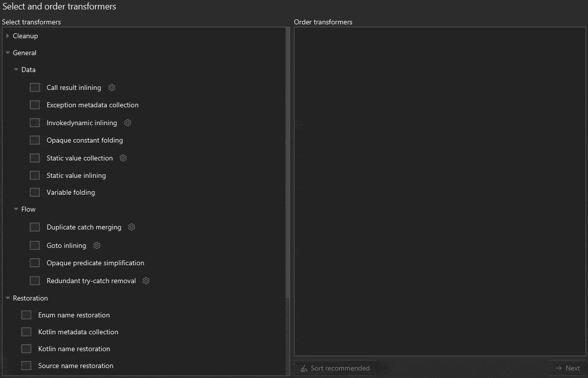Select the Variable folding checkbox
Image resolution: width=588 pixels, height=378 pixels.
tap(35, 192)
